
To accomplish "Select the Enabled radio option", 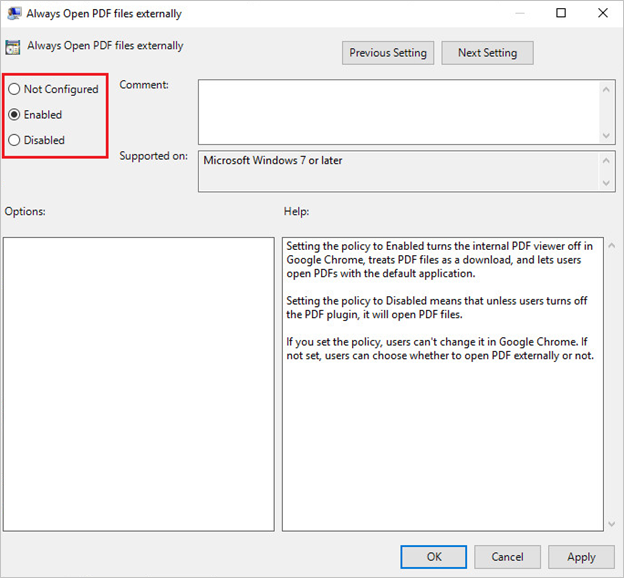I will pos(35,115).
